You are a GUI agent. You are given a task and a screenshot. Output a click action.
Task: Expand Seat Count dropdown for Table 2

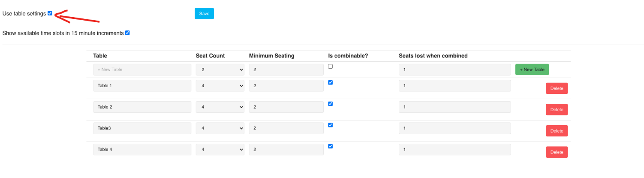point(220,107)
